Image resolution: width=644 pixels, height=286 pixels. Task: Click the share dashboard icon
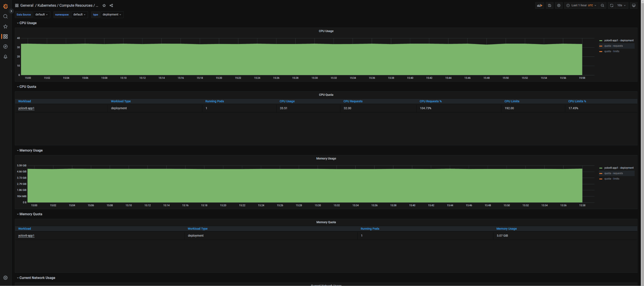pos(111,5)
